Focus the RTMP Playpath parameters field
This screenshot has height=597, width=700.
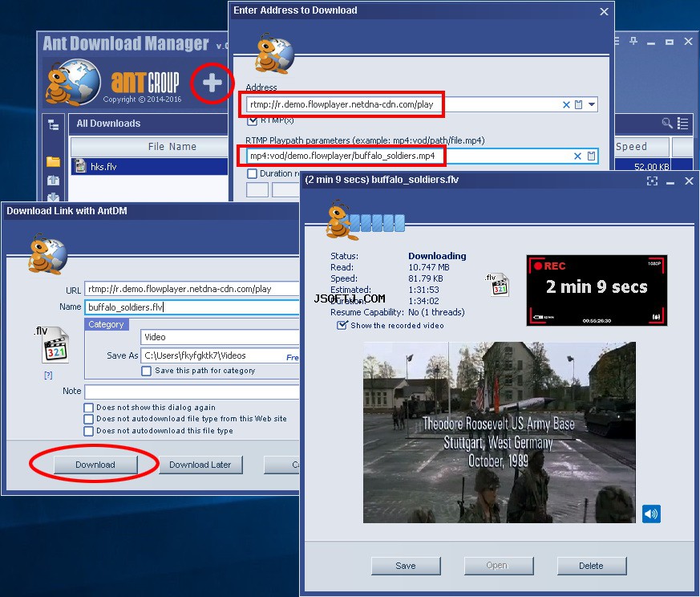click(422, 156)
